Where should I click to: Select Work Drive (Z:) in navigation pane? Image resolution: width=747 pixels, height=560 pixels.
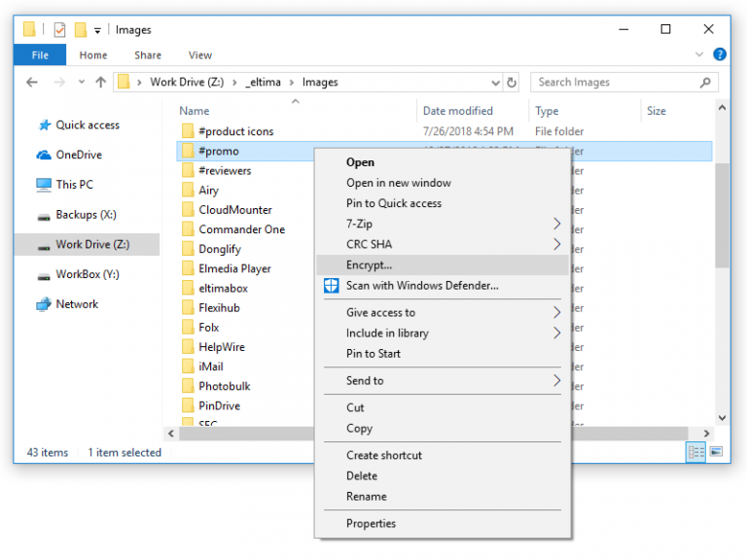[x=88, y=244]
